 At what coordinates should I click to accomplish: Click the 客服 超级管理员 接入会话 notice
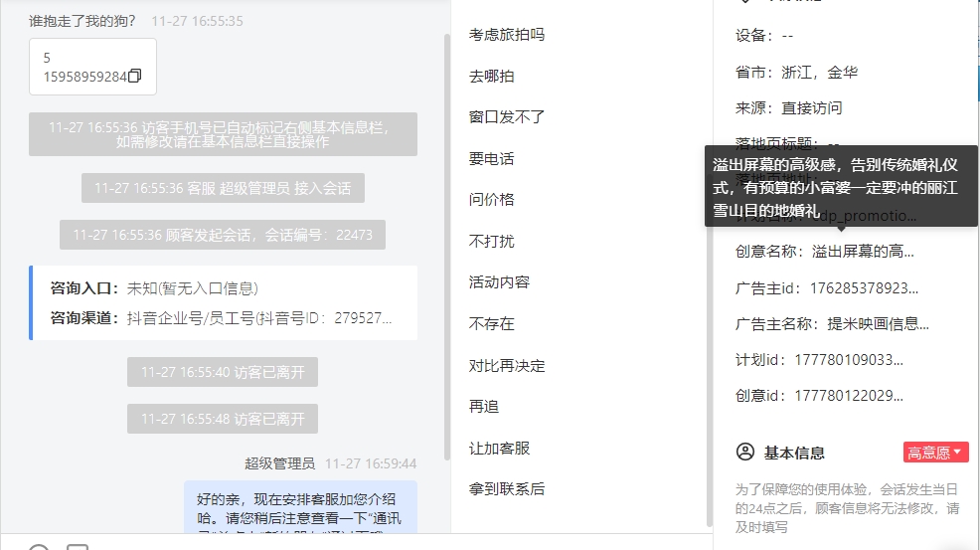point(223,188)
